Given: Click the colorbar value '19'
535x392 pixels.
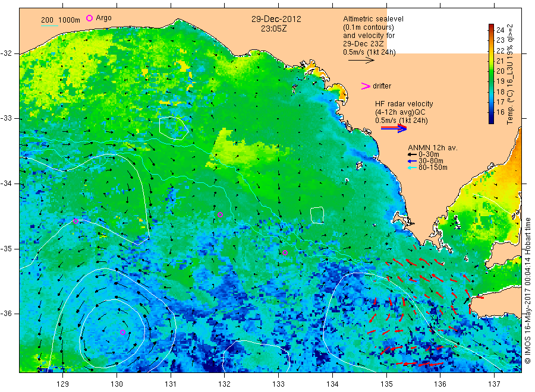Looking at the screenshot, I should click(x=500, y=81).
